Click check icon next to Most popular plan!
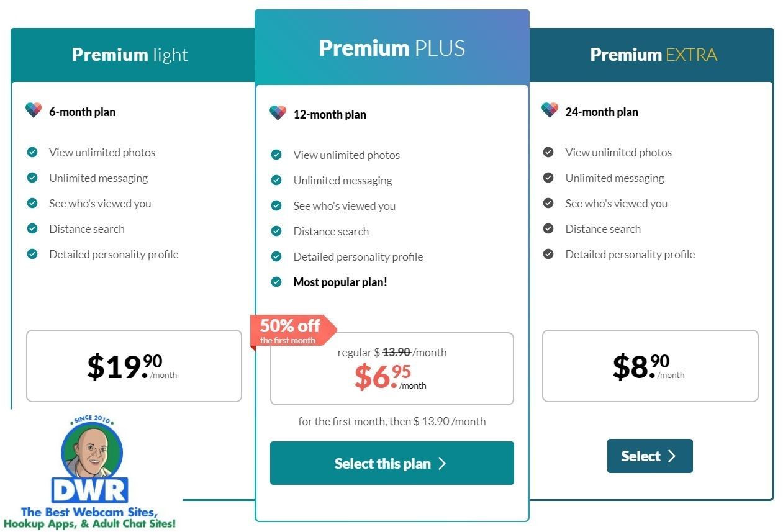783x532 pixels. click(x=276, y=282)
